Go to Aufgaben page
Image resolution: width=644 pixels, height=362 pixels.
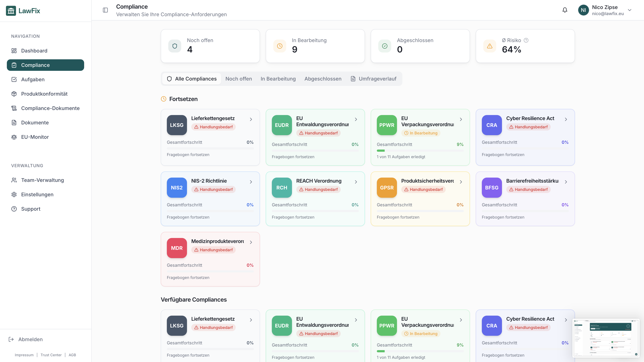click(x=45, y=79)
